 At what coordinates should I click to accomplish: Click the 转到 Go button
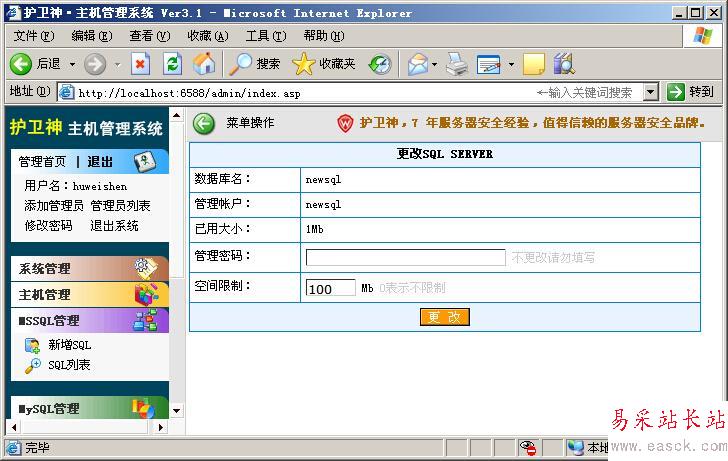coord(691,92)
